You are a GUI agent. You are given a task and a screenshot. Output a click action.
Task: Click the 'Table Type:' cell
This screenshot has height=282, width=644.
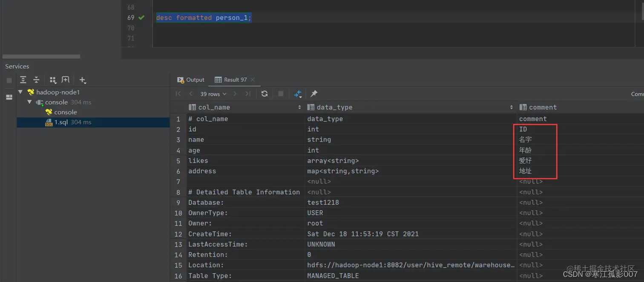245,276
